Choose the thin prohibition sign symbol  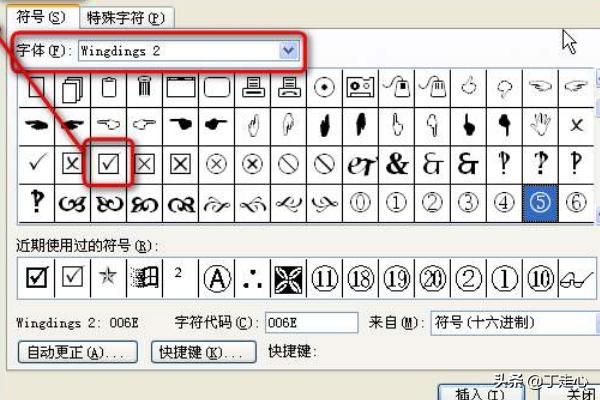[x=288, y=164]
